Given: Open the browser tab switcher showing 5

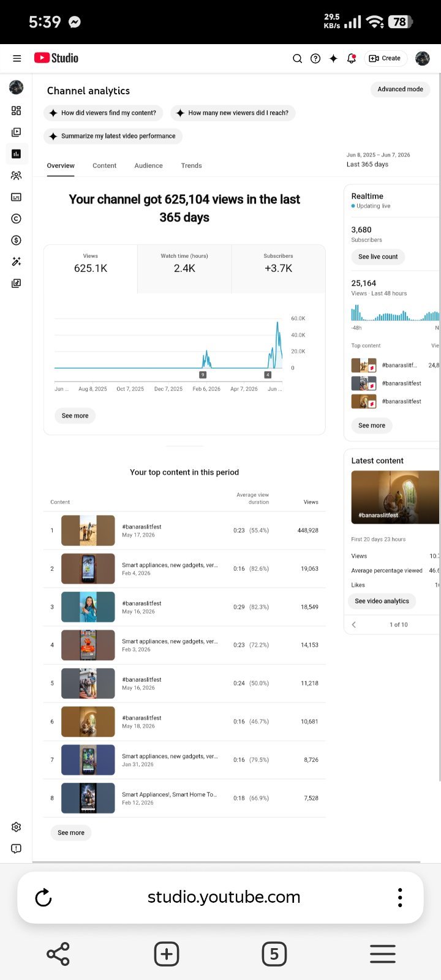Looking at the screenshot, I should 274,954.
